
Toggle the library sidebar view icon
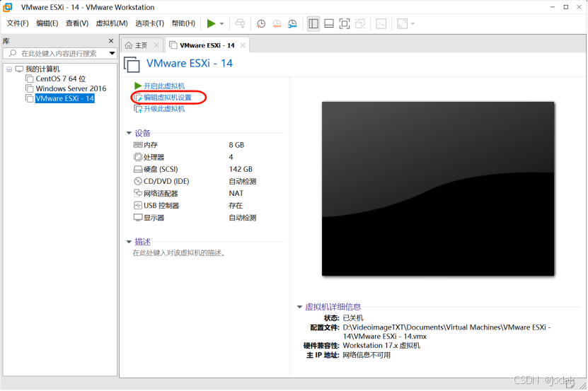click(x=313, y=23)
